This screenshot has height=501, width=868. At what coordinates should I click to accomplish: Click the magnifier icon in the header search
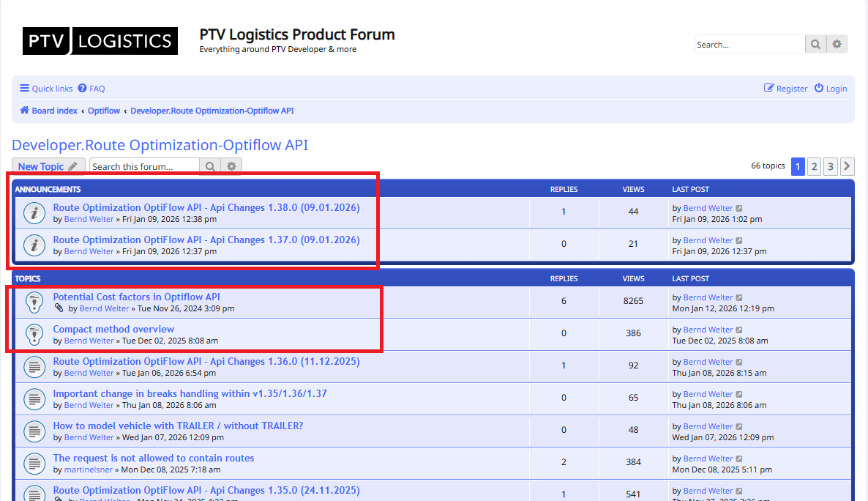click(x=815, y=45)
